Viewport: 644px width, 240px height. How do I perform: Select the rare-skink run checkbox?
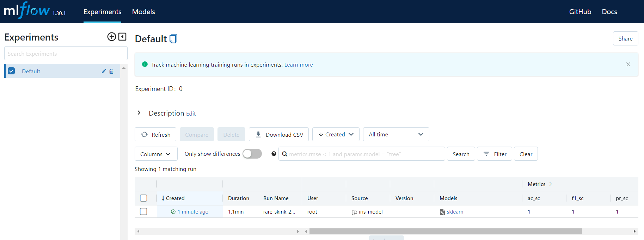click(x=143, y=211)
